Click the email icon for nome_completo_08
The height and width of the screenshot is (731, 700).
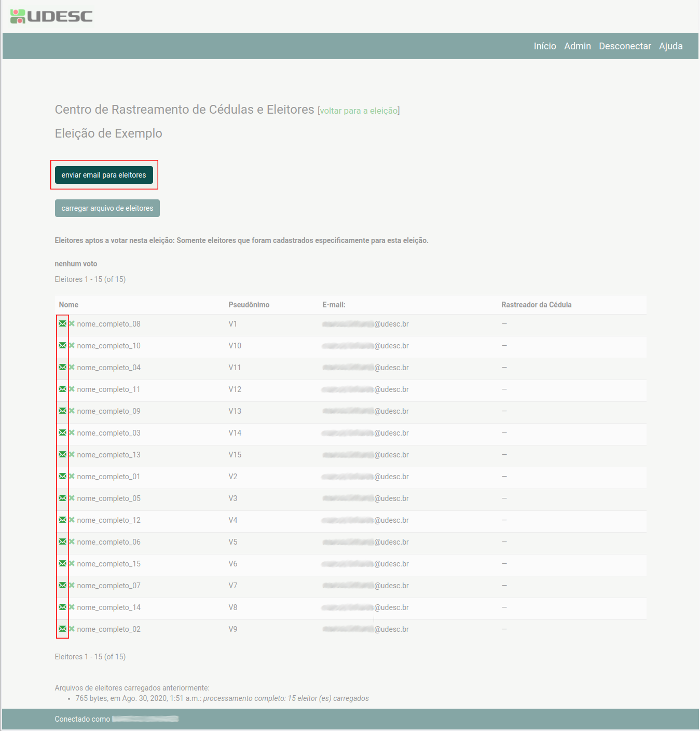pos(62,323)
